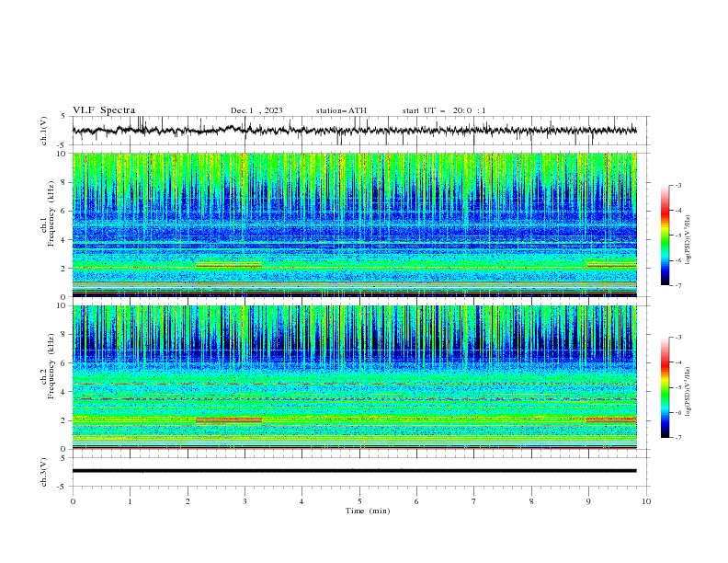Click the time axis tick label "10"

(646, 501)
